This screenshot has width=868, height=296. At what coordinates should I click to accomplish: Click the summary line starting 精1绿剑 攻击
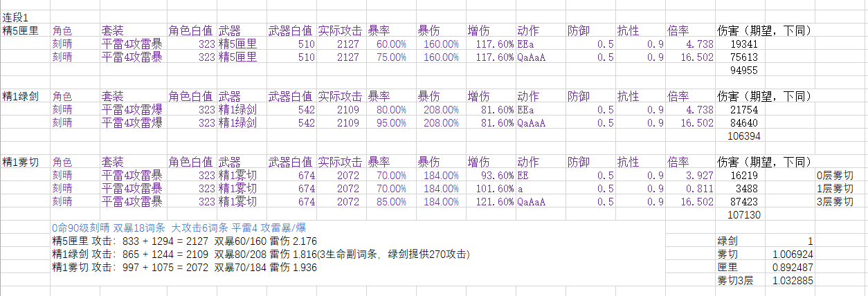(261, 255)
